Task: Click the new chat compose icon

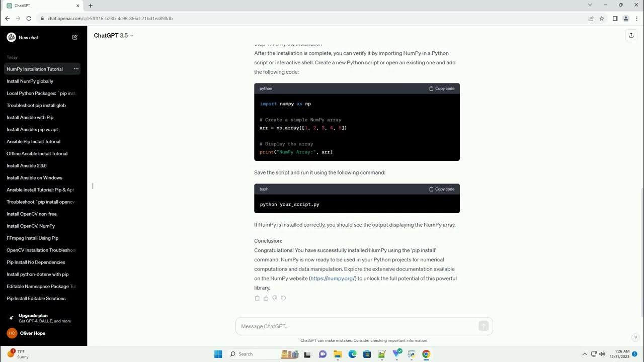Action: coord(75,37)
